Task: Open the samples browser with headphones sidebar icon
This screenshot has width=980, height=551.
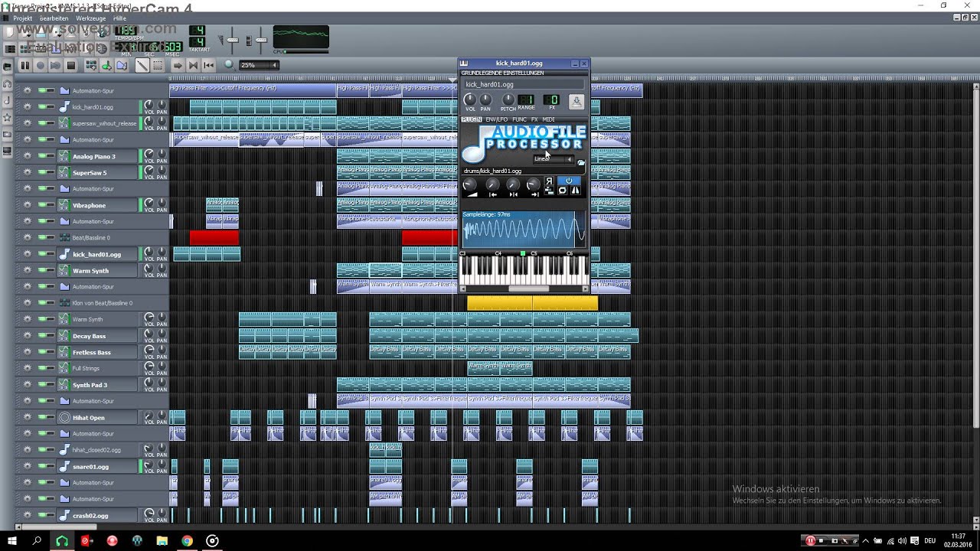Action: [x=8, y=83]
